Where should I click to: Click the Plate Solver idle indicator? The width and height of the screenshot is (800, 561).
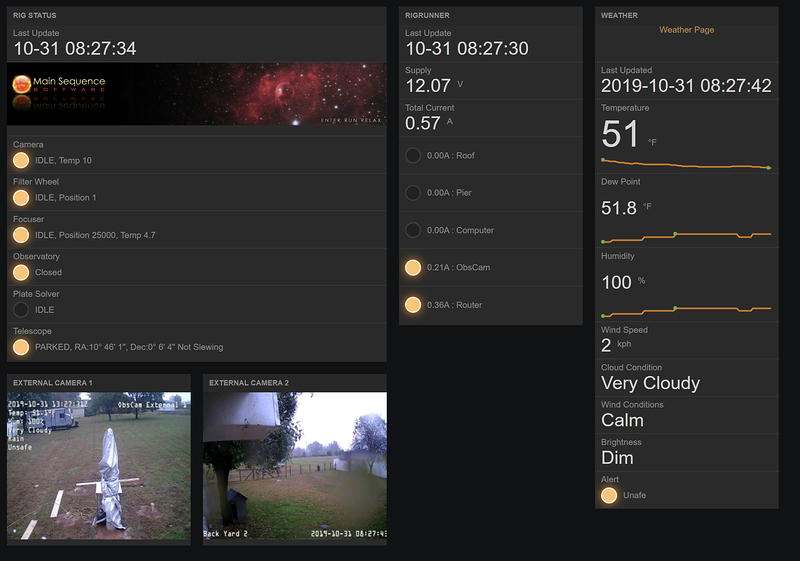tap(20, 310)
